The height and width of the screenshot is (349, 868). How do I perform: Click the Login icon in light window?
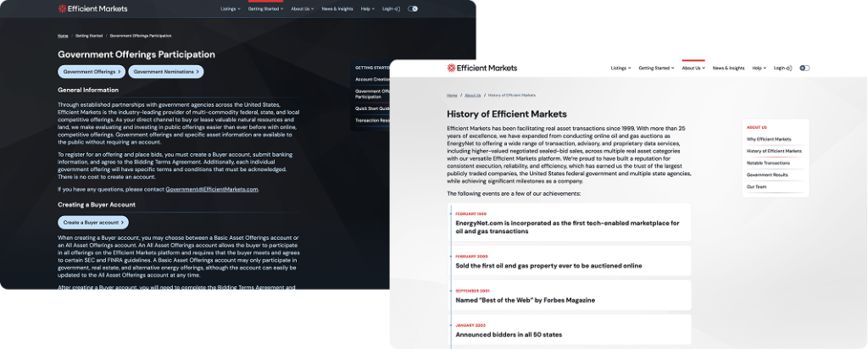(x=789, y=68)
